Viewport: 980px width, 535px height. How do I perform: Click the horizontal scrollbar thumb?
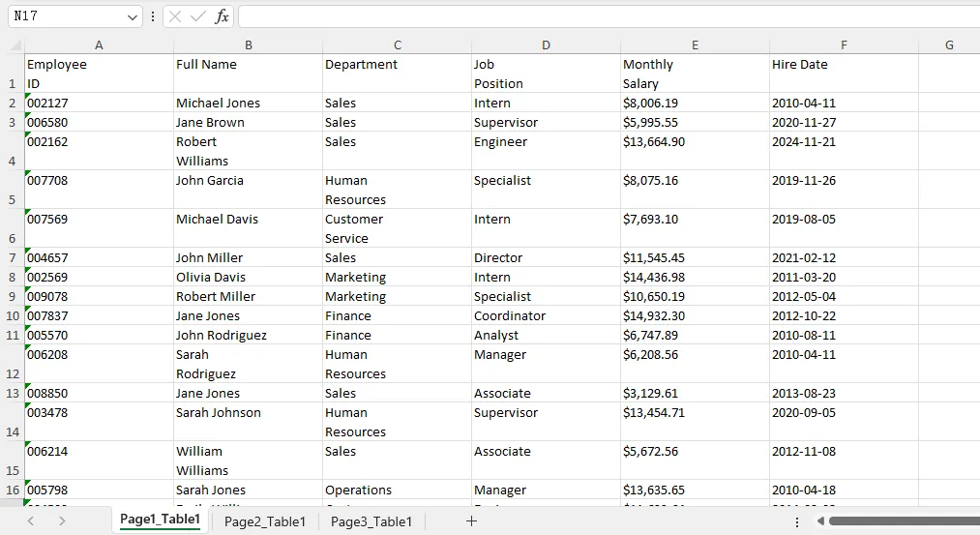click(904, 520)
